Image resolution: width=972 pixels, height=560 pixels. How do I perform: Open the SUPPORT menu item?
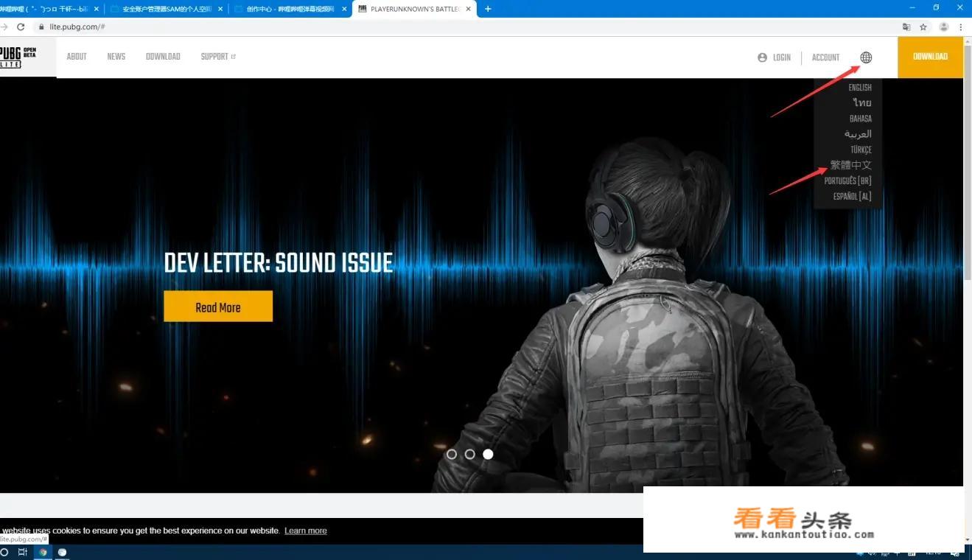214,57
